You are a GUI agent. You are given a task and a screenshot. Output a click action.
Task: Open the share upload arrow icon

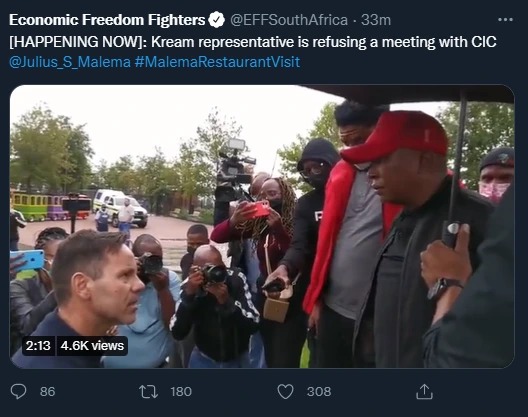[424, 391]
